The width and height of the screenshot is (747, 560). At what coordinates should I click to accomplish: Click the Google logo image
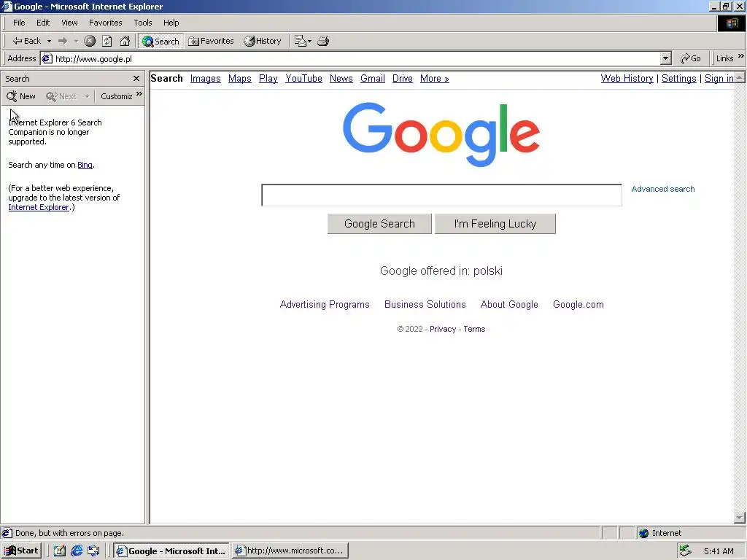click(441, 135)
